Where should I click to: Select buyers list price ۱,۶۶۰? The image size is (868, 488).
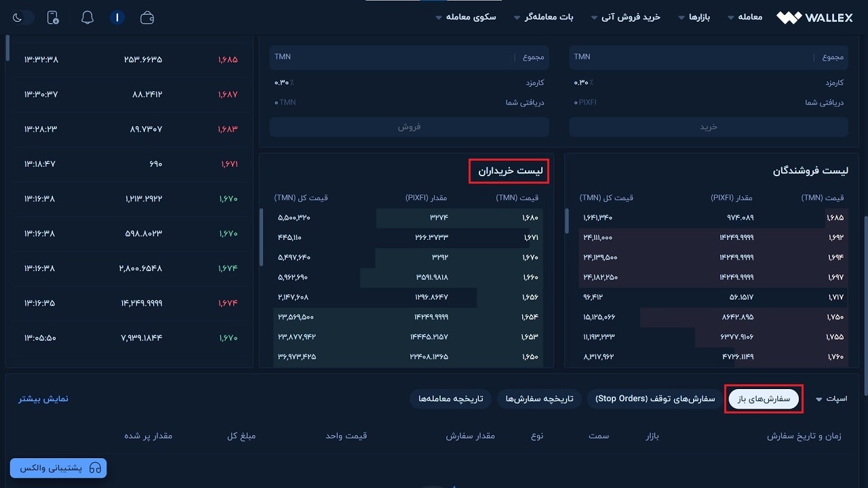pos(531,277)
